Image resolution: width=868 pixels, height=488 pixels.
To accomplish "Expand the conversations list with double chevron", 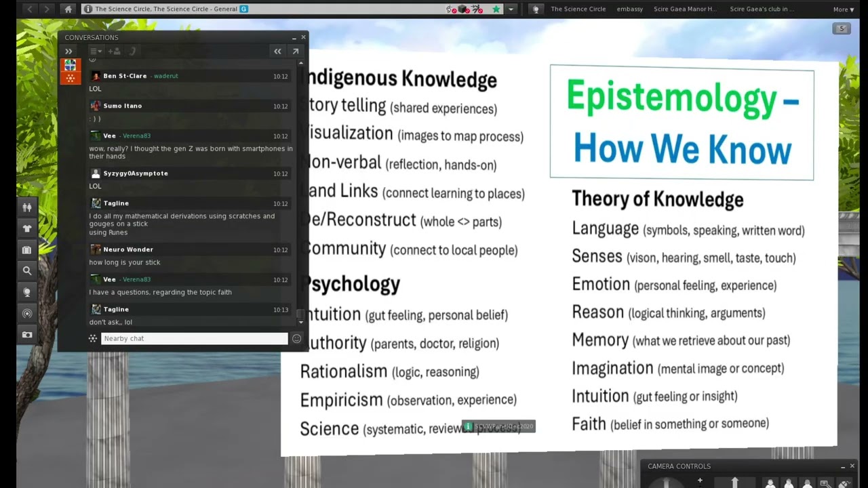I will point(68,51).
